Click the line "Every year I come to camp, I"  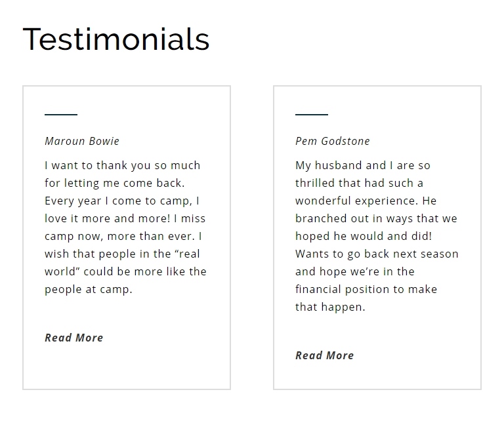tap(122, 201)
